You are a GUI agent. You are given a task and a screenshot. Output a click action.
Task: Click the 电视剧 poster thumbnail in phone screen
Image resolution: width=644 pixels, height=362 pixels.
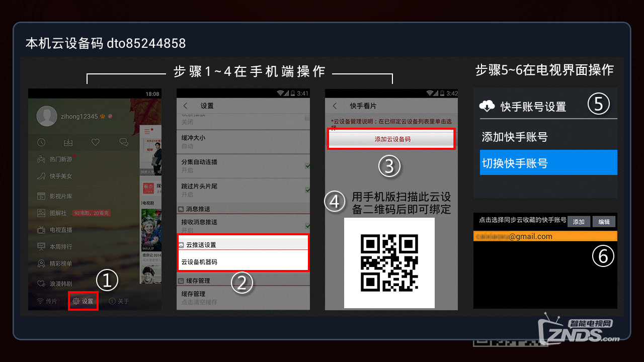coord(150,229)
